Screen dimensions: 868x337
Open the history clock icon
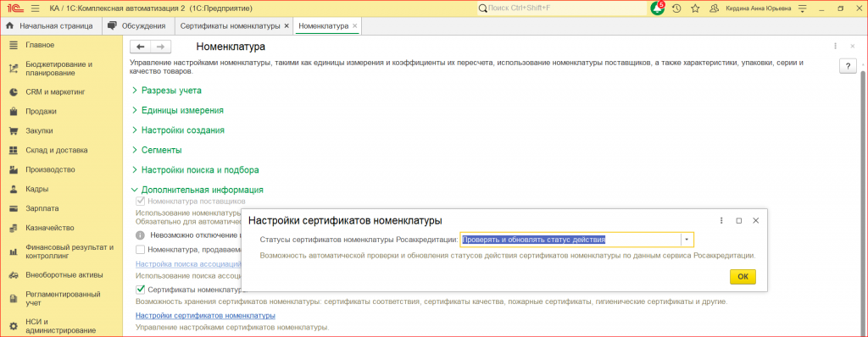(x=676, y=8)
